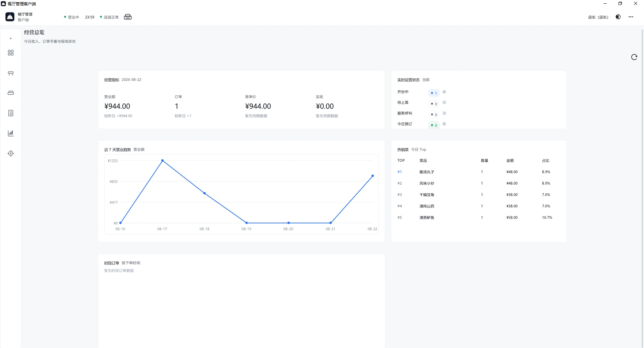This screenshot has width=644, height=348.
Task: Toggle the dark/light theme icon
Action: (x=618, y=17)
